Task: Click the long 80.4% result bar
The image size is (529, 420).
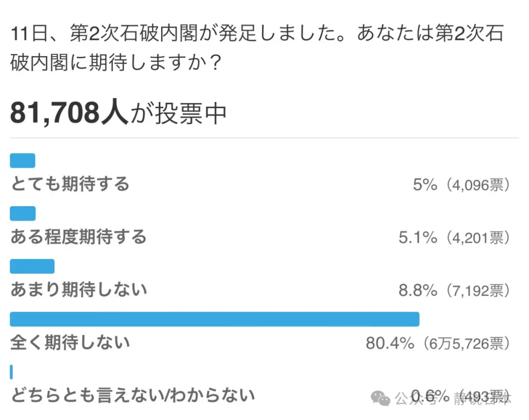Action: (x=215, y=319)
